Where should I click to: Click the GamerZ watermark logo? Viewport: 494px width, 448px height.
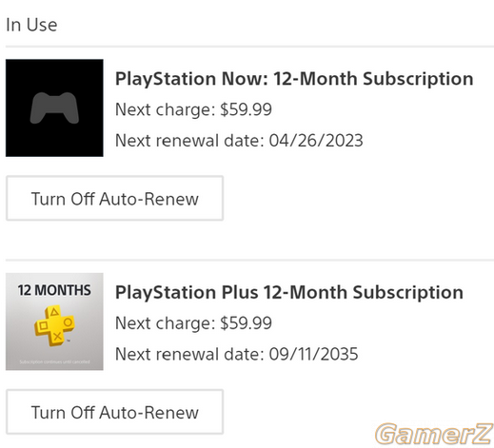(x=433, y=434)
